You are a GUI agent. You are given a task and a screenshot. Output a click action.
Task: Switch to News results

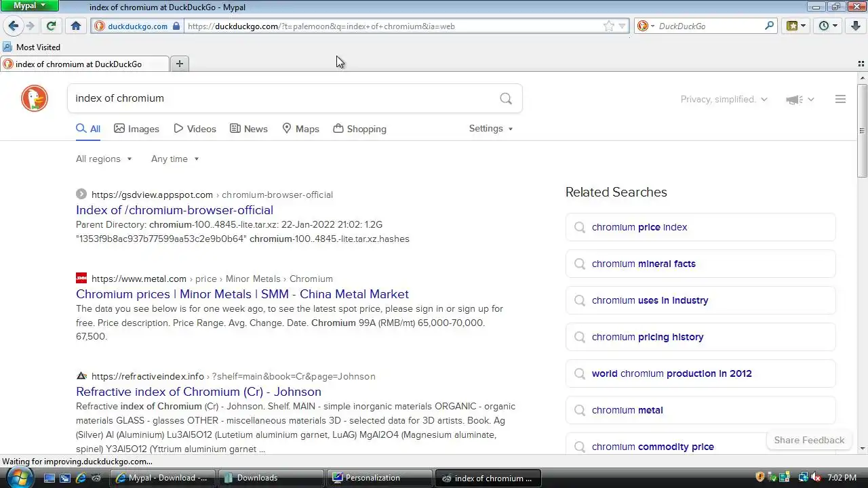(x=249, y=129)
